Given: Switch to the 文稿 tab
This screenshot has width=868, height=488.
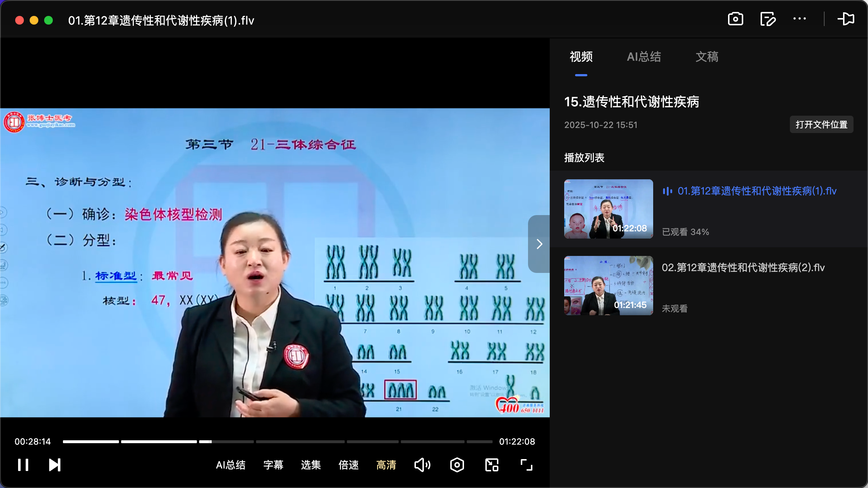Looking at the screenshot, I should pos(706,57).
